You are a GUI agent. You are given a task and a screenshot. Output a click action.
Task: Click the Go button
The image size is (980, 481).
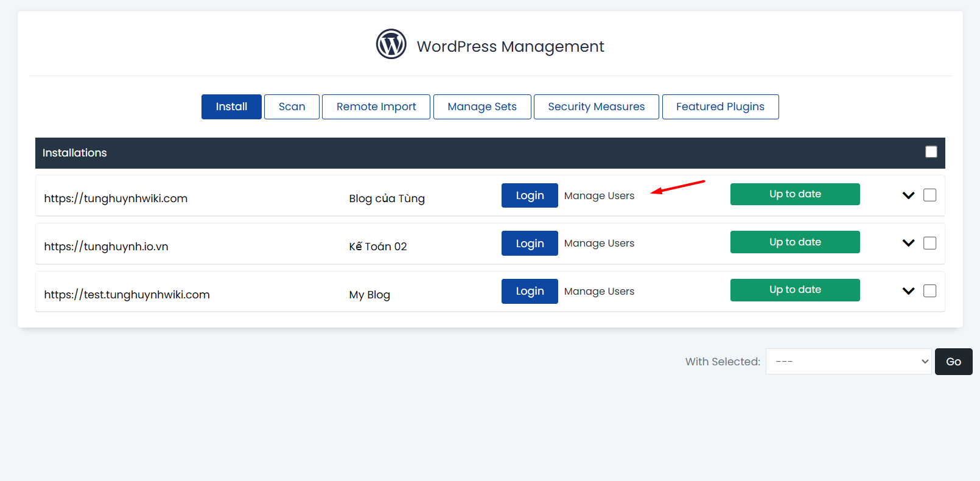pyautogui.click(x=953, y=362)
